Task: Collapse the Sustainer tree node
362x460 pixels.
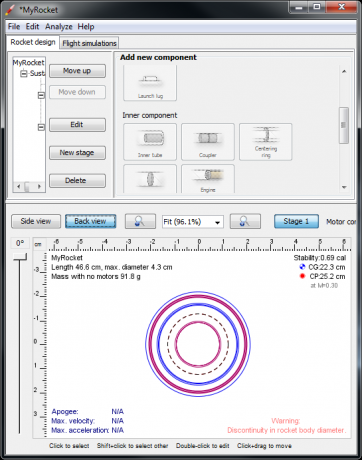Action: (x=24, y=74)
